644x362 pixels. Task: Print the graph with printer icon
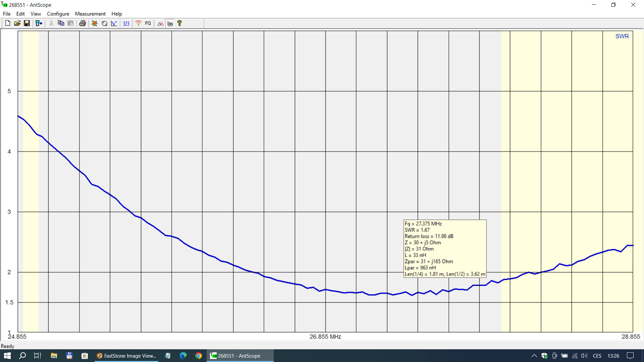click(83, 23)
